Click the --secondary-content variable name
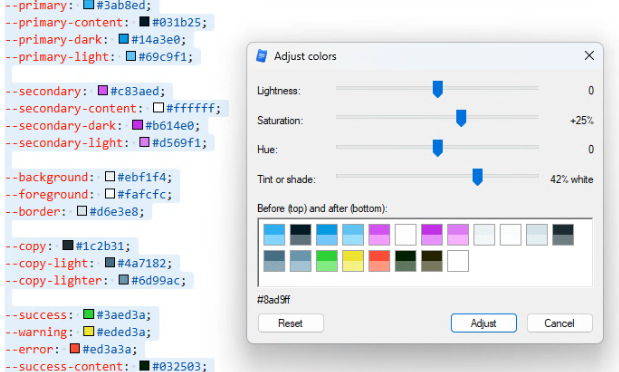The height and width of the screenshot is (372, 619). click(x=71, y=108)
